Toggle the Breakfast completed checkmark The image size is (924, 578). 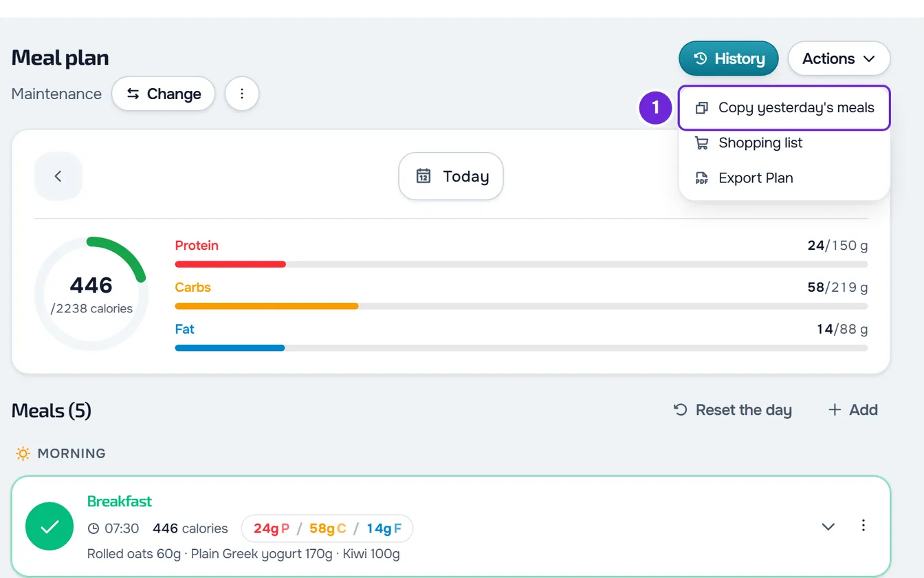coord(49,526)
